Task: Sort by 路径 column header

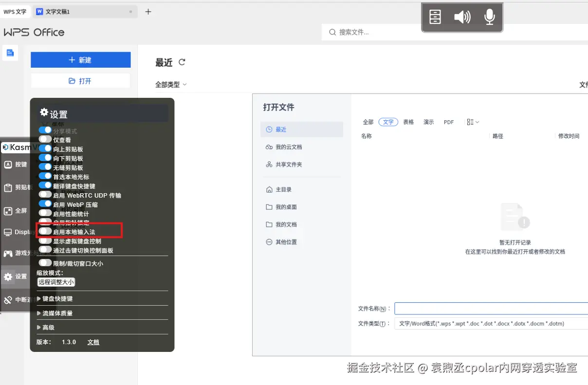Action: click(x=498, y=136)
